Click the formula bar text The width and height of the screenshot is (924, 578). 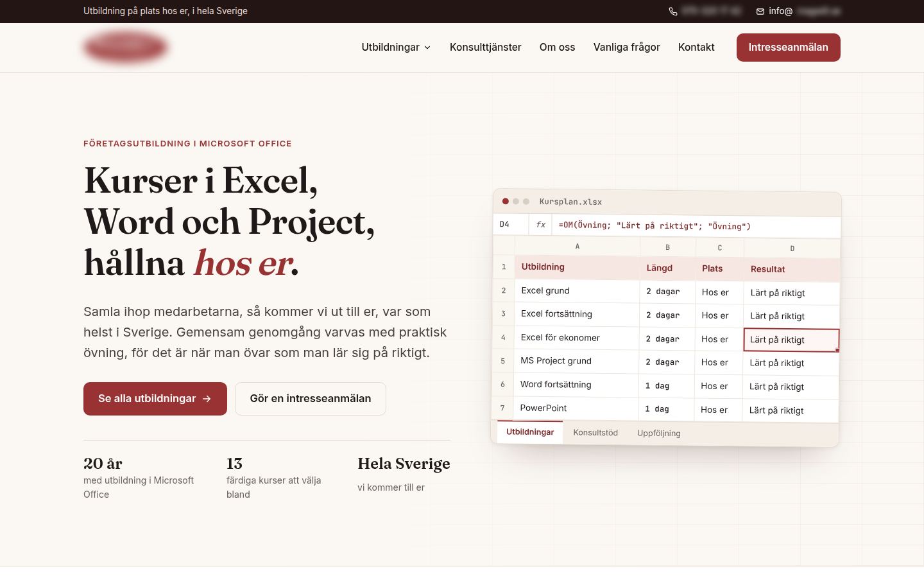point(654,226)
